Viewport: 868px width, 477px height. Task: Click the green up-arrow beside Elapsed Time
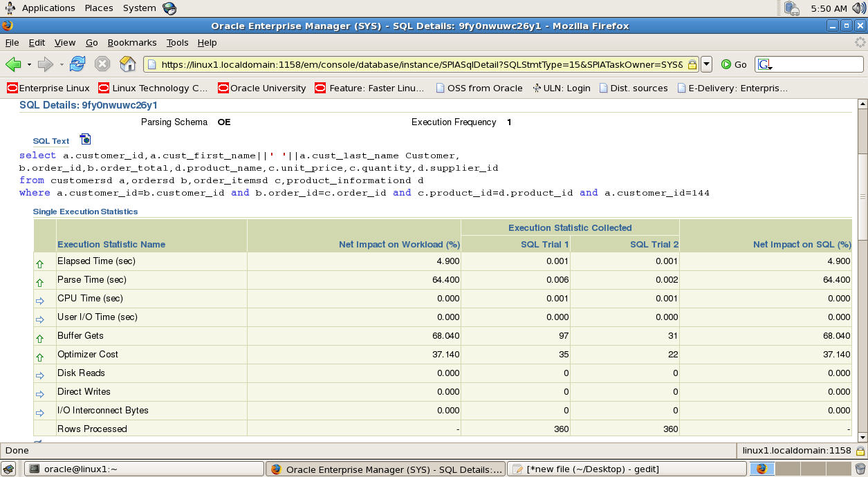click(40, 263)
